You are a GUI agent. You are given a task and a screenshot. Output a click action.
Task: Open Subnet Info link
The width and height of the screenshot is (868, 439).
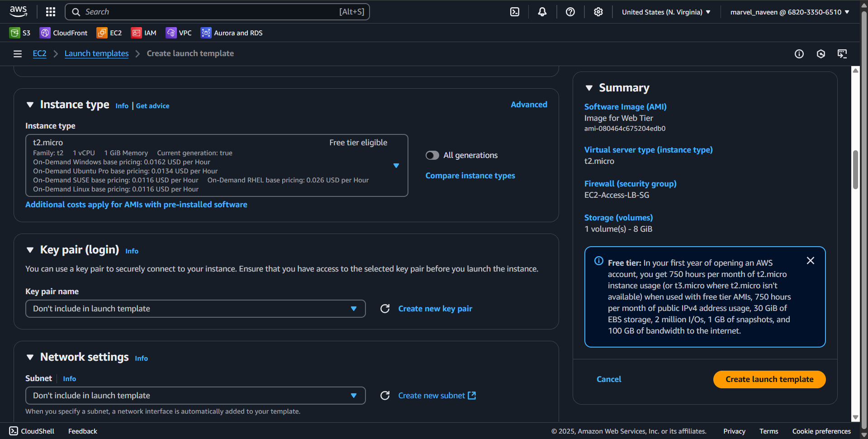(x=69, y=379)
